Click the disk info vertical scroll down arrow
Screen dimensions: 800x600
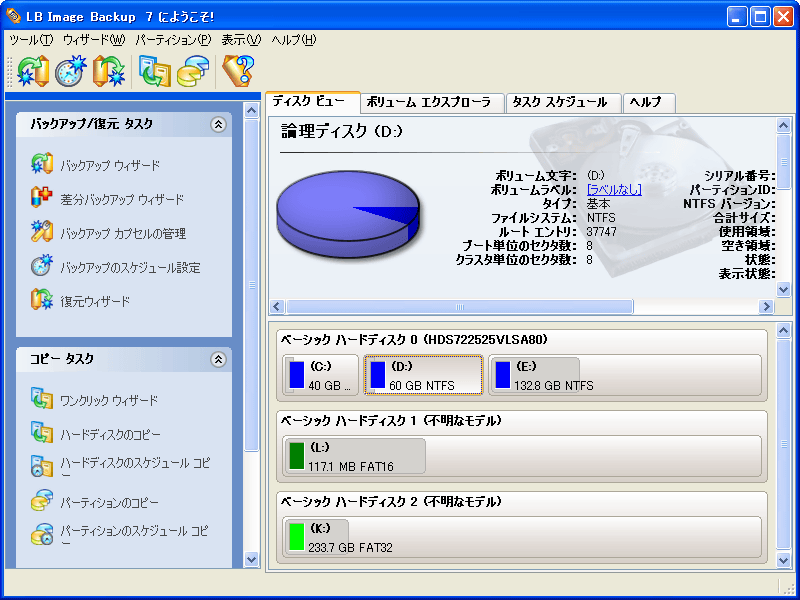click(x=784, y=289)
